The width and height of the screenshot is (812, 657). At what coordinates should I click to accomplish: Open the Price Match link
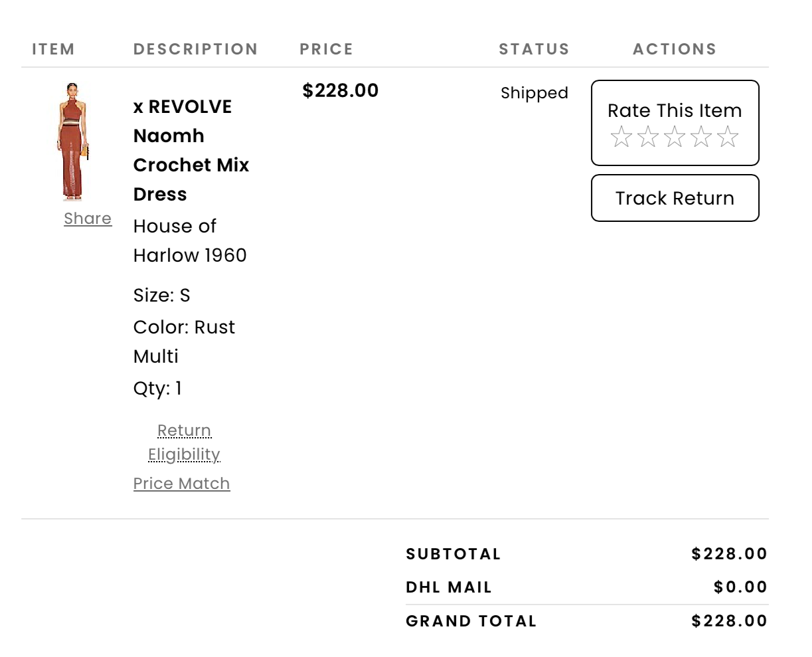point(181,484)
